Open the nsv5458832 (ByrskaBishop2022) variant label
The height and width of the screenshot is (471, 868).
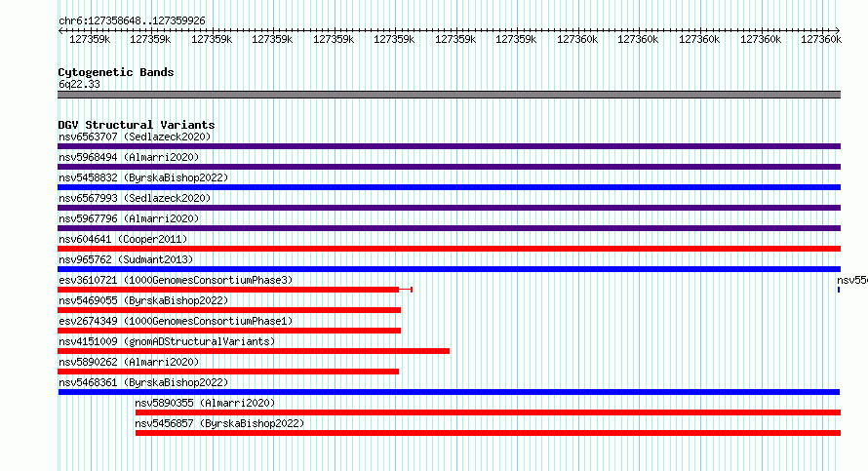[x=143, y=177]
